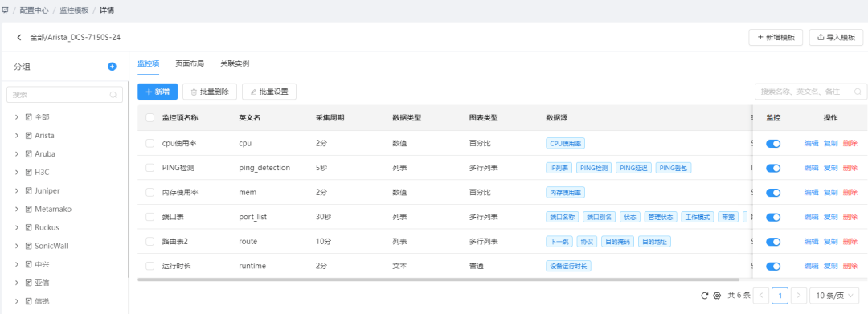The width and height of the screenshot is (868, 314).
Task: Click the settings gear icon beside 共 6 条
Action: 718,296
